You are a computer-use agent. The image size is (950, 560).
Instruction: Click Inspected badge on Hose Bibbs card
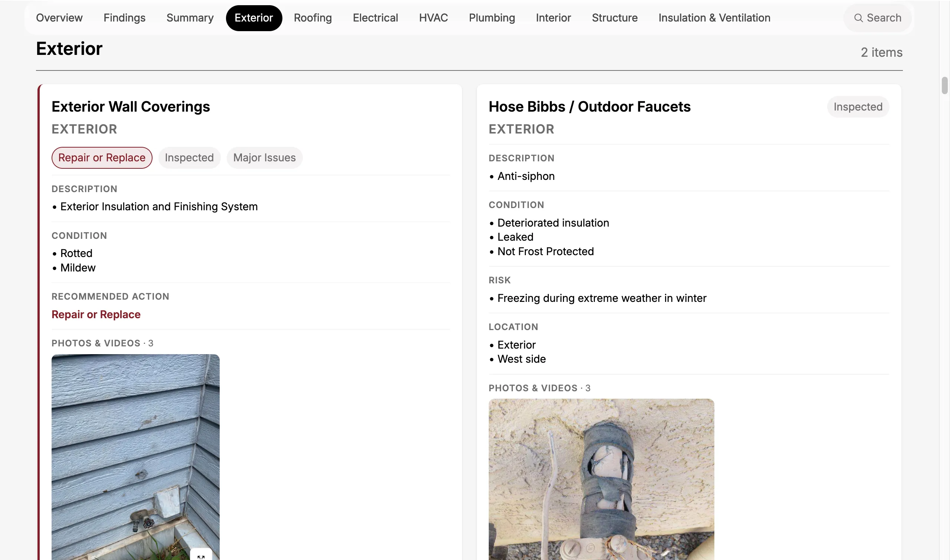(858, 107)
